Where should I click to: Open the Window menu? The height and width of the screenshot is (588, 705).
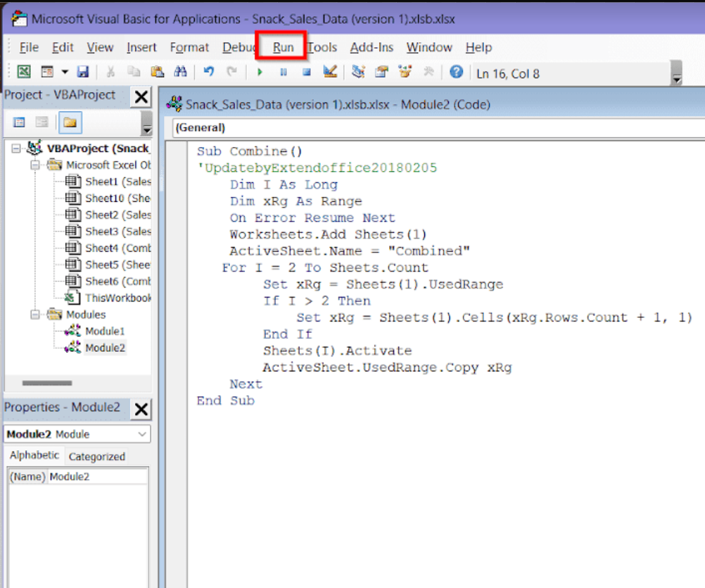point(429,47)
